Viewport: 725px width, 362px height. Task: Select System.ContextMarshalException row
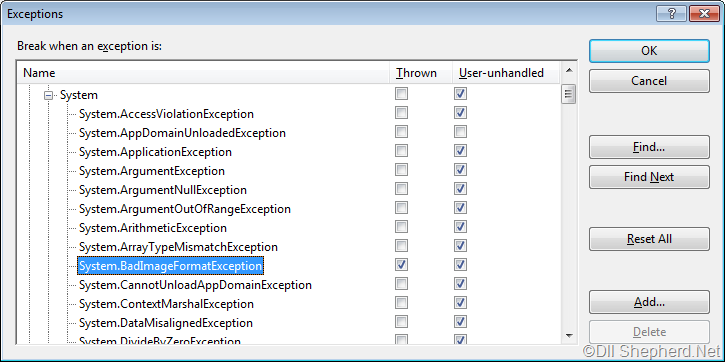166,304
